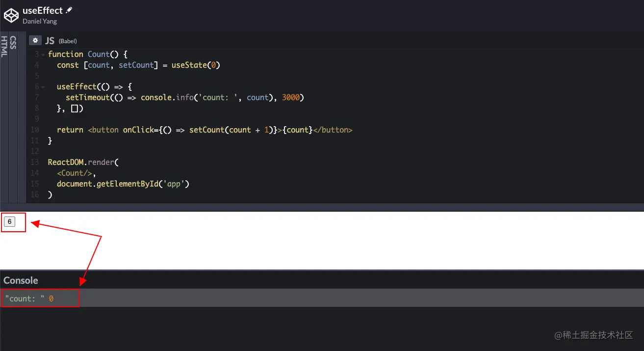
Task: Click setTimeout on line 7
Action: [88, 97]
